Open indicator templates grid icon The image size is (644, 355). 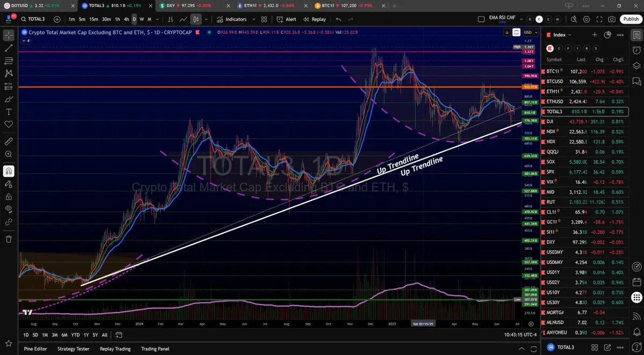(264, 19)
